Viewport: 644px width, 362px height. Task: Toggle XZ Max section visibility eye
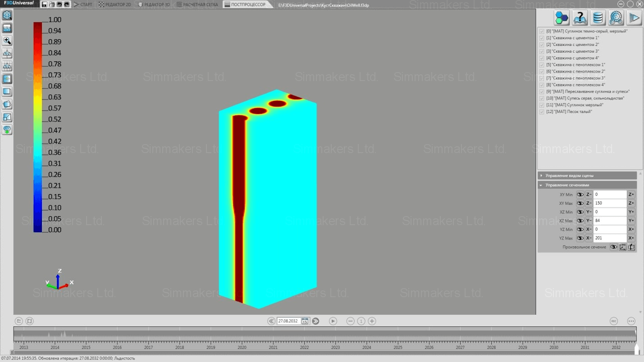tap(580, 221)
